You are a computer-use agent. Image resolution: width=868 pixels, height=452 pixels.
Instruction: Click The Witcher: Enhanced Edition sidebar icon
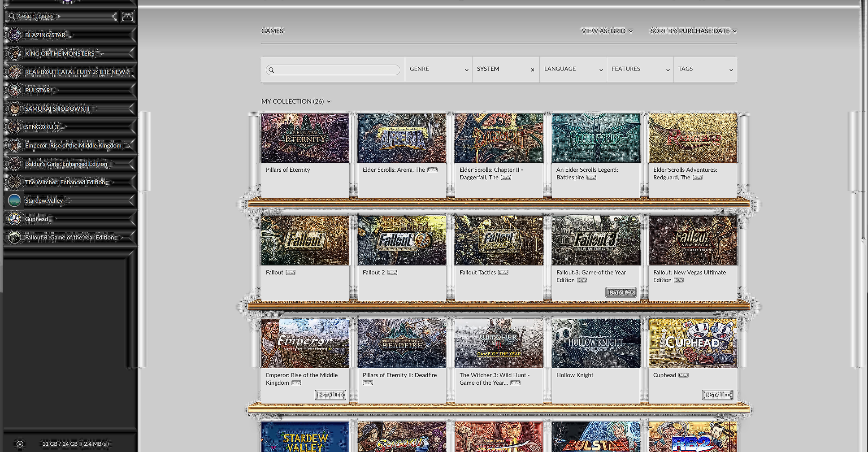click(x=14, y=182)
